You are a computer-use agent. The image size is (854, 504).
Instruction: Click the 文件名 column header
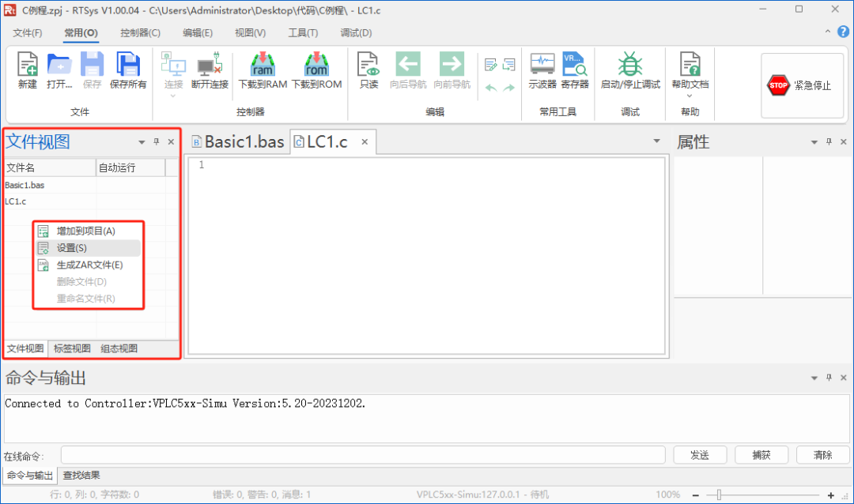tap(50, 167)
